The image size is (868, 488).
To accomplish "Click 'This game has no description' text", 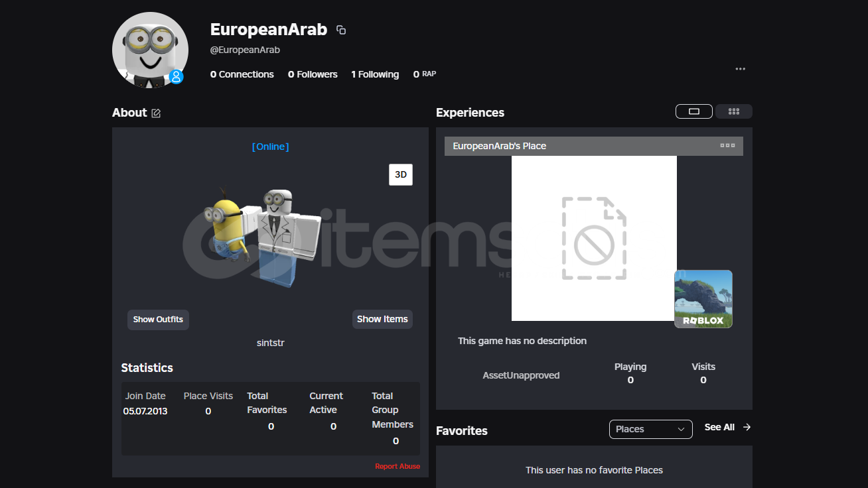I will [x=522, y=341].
